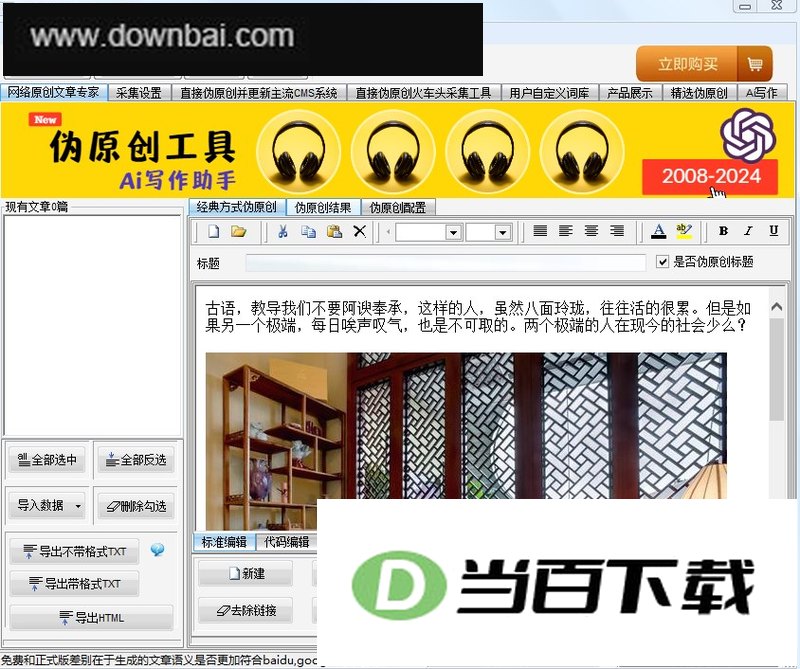Click the new document icon in editor toolbar
Image resolution: width=800 pixels, height=669 pixels.
214,232
